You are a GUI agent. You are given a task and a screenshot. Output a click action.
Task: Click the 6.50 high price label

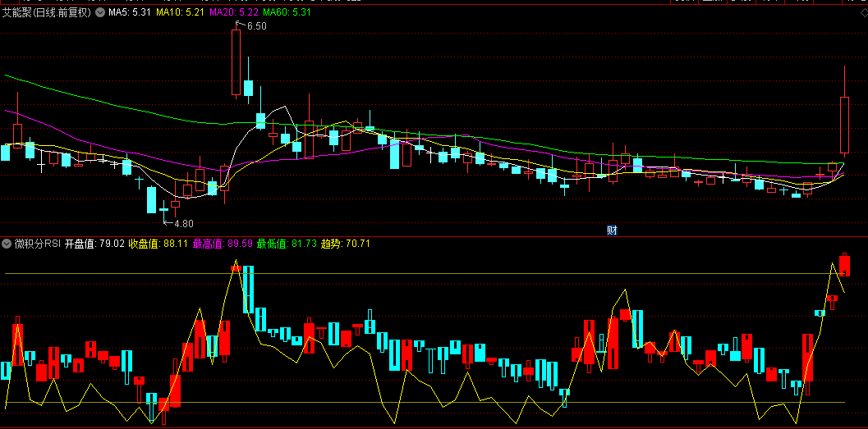tap(256, 26)
